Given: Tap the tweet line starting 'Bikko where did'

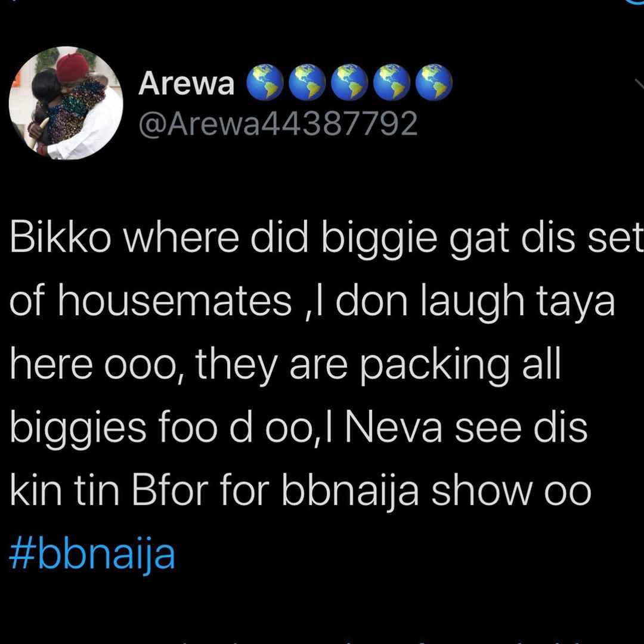Looking at the screenshot, I should coord(327,240).
